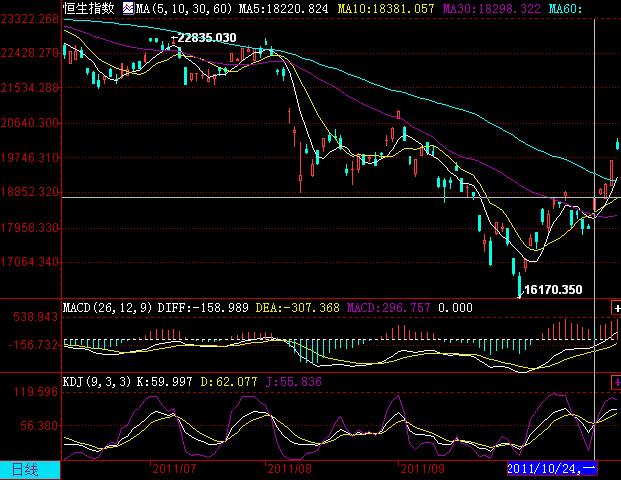Click the DIFF:-158.989 value
Viewport: 621px width, 480px height.
coord(203,308)
